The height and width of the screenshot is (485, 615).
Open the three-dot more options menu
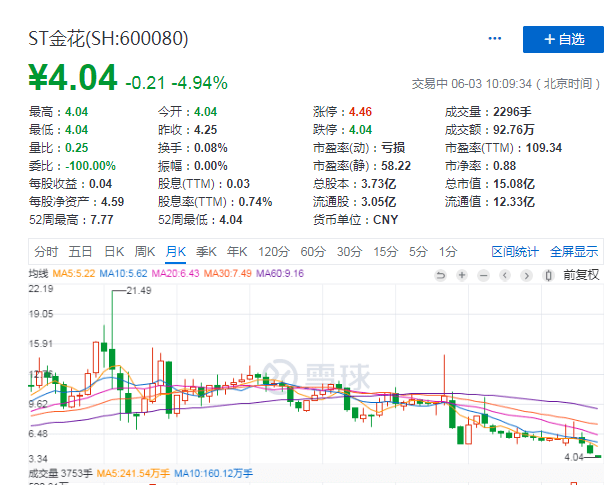494,39
